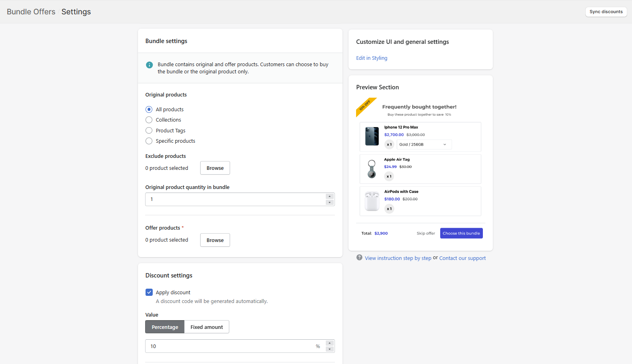
Task: Click the $180.00 AirPods price
Action: click(x=392, y=199)
